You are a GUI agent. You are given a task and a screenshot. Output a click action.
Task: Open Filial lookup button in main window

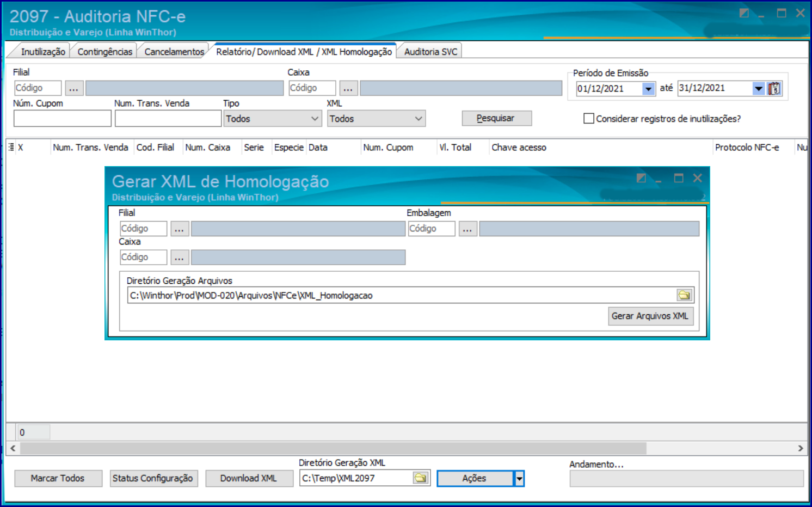pos(74,88)
